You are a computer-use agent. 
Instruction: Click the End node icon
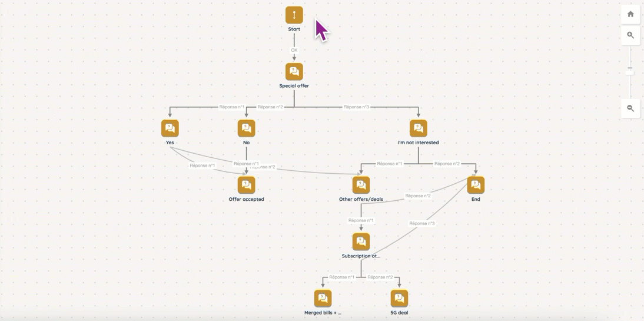click(475, 185)
